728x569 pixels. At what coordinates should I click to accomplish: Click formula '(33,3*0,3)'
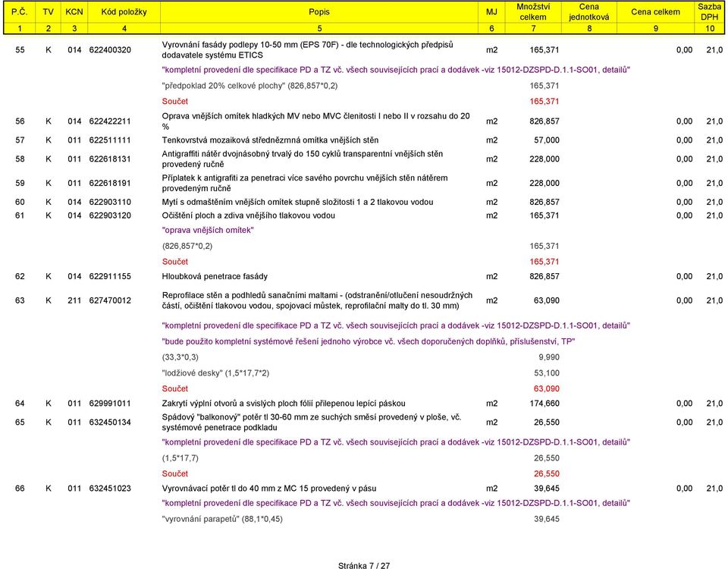pos(180,357)
